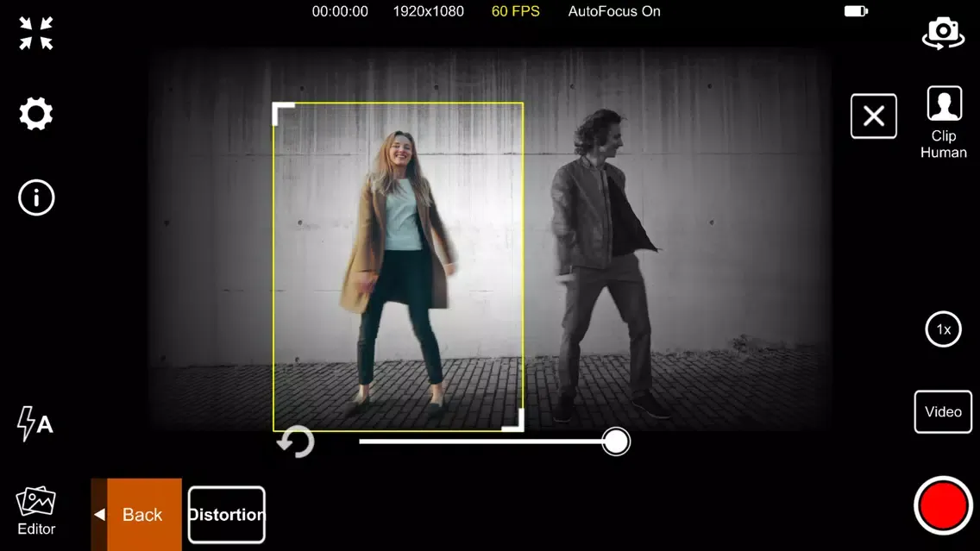Screen dimensions: 980x551
Task: Switch between front and rear camera
Action: click(943, 33)
